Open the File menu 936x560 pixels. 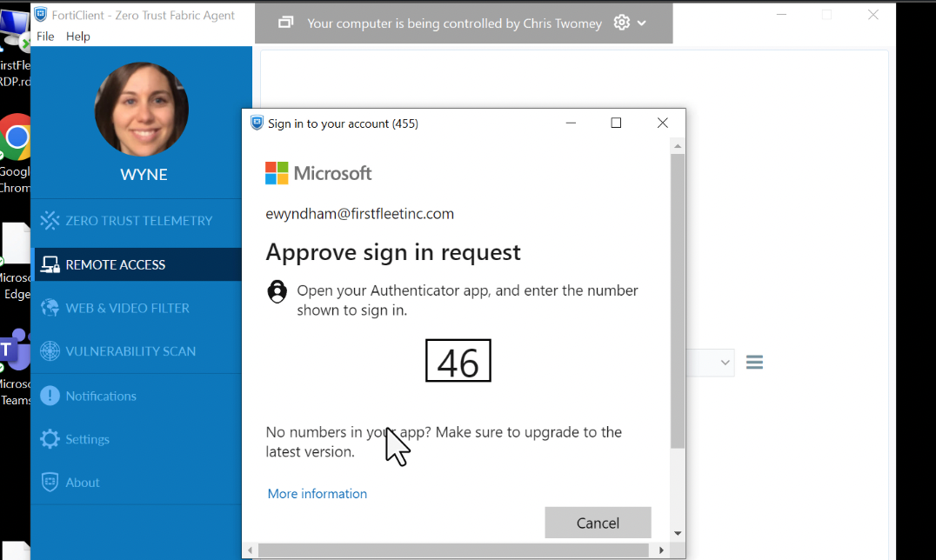(x=45, y=37)
